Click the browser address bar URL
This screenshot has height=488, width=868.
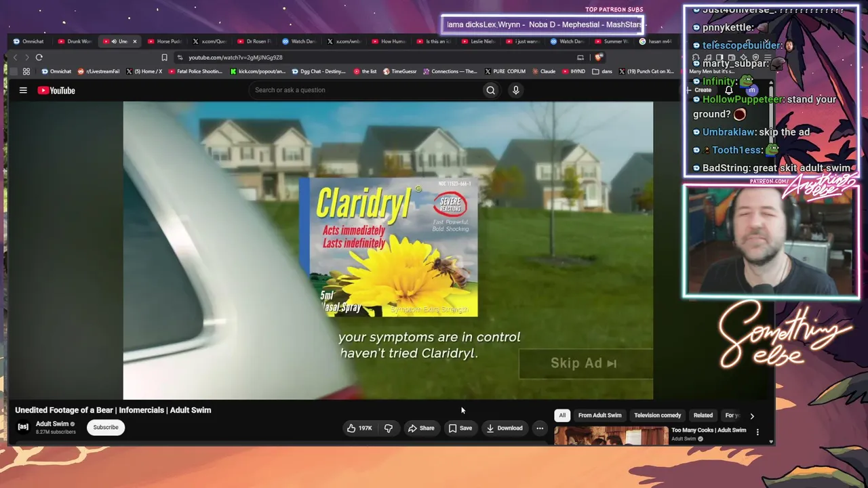(235, 58)
